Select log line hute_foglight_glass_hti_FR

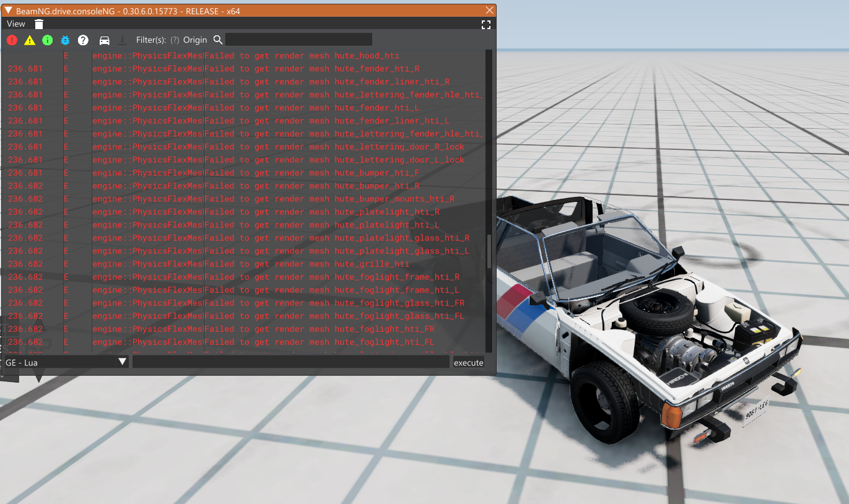pyautogui.click(x=245, y=303)
